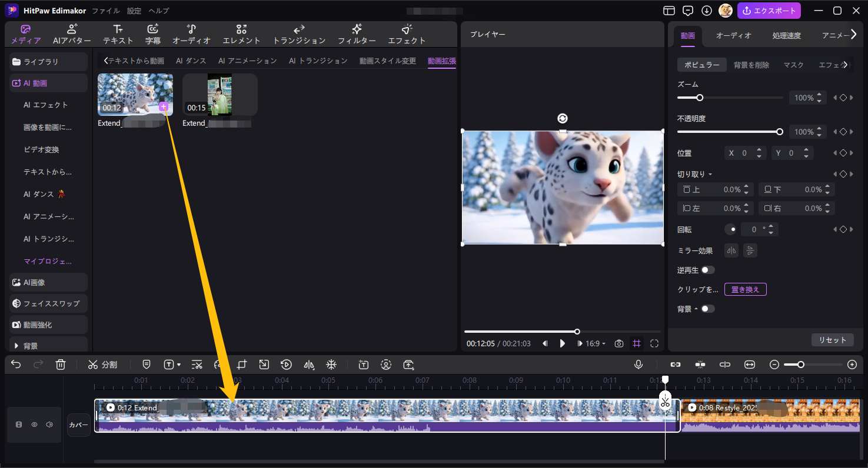Viewport: 868px width, 468px height.
Task: Select the 00:15 Extend video thumbnail
Action: pyautogui.click(x=220, y=95)
